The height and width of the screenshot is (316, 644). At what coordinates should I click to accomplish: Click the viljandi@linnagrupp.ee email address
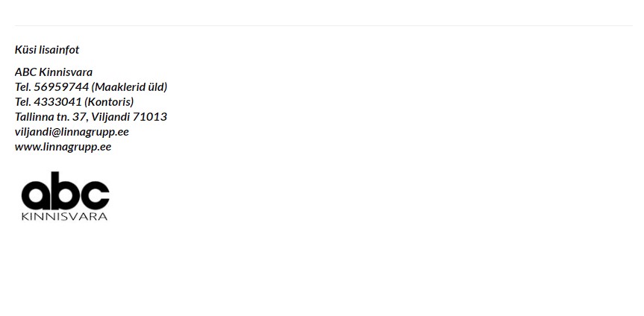point(72,132)
